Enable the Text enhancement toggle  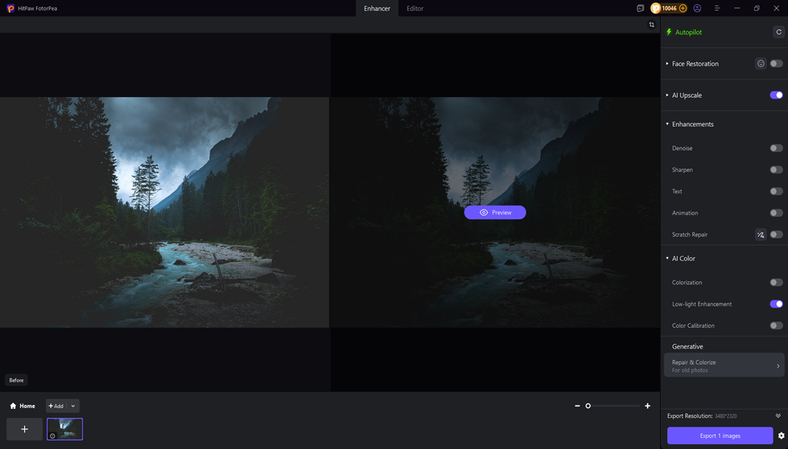point(776,191)
